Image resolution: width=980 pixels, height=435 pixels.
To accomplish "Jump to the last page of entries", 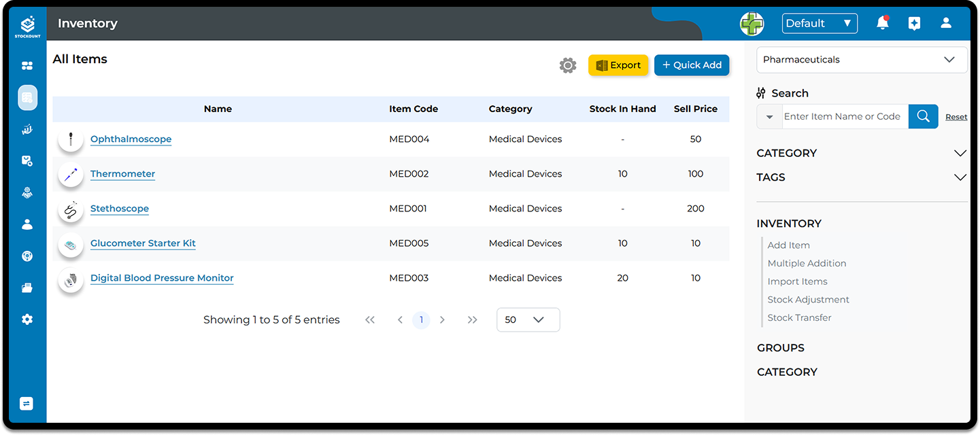I will (x=473, y=319).
